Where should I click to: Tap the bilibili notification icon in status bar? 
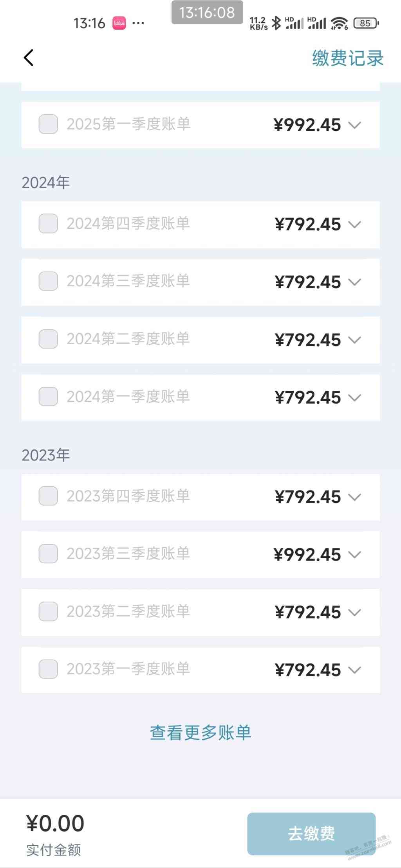pyautogui.click(x=119, y=23)
